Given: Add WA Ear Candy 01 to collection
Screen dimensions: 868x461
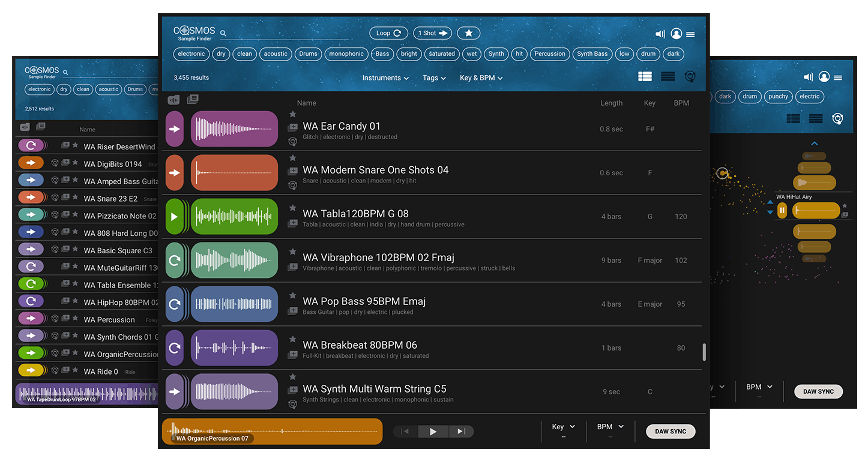Looking at the screenshot, I should click(292, 127).
